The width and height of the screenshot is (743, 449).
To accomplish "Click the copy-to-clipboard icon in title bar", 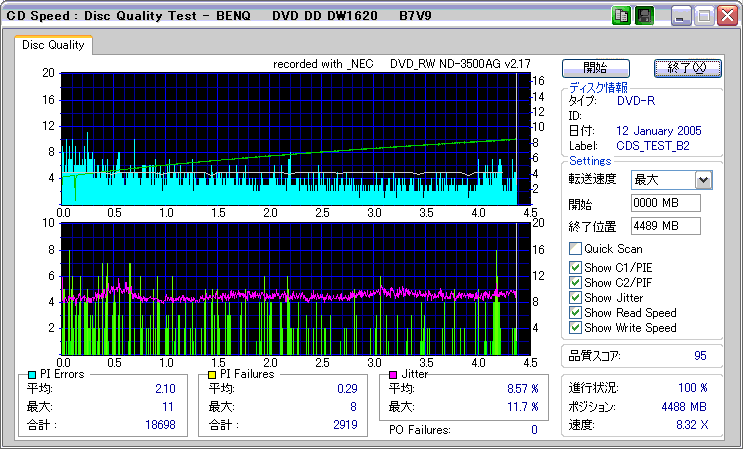I will coord(621,16).
